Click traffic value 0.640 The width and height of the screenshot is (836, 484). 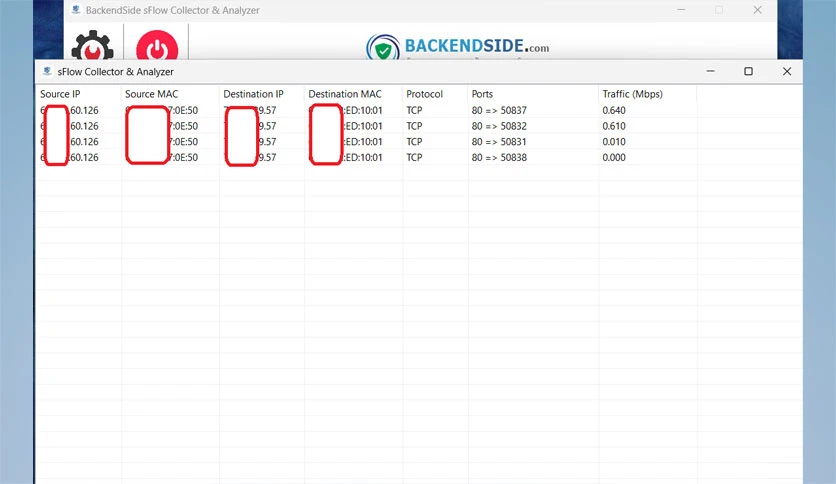[614, 110]
